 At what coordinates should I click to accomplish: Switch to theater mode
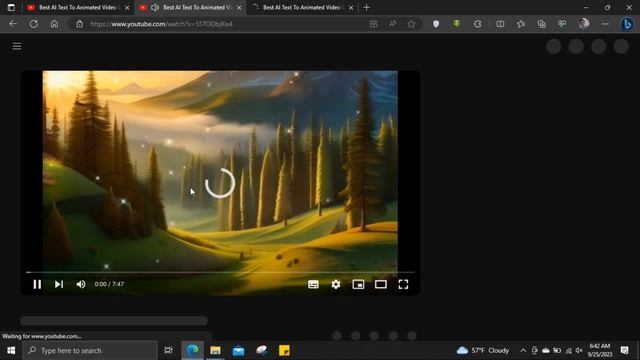click(380, 284)
